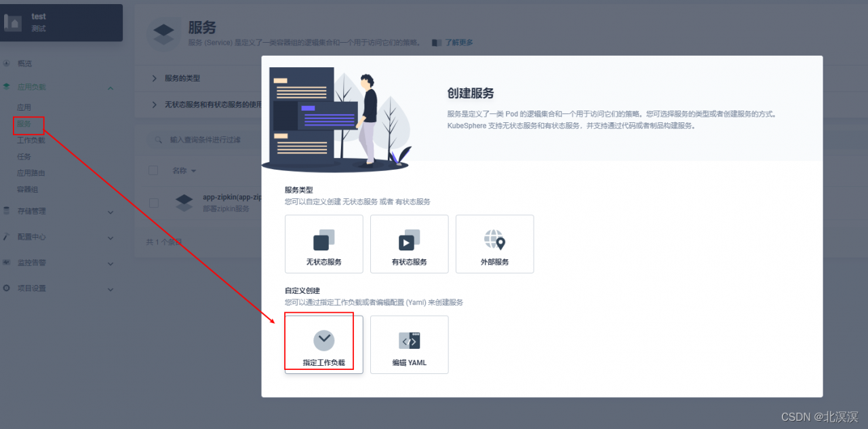This screenshot has height=429, width=868.
Task: Click the clock icon for 指定工作负载
Action: coord(324,340)
